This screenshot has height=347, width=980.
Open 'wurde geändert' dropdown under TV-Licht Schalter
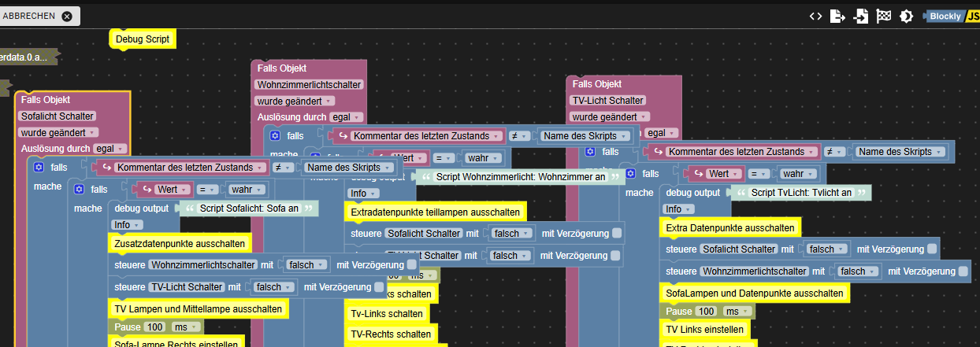click(x=609, y=116)
